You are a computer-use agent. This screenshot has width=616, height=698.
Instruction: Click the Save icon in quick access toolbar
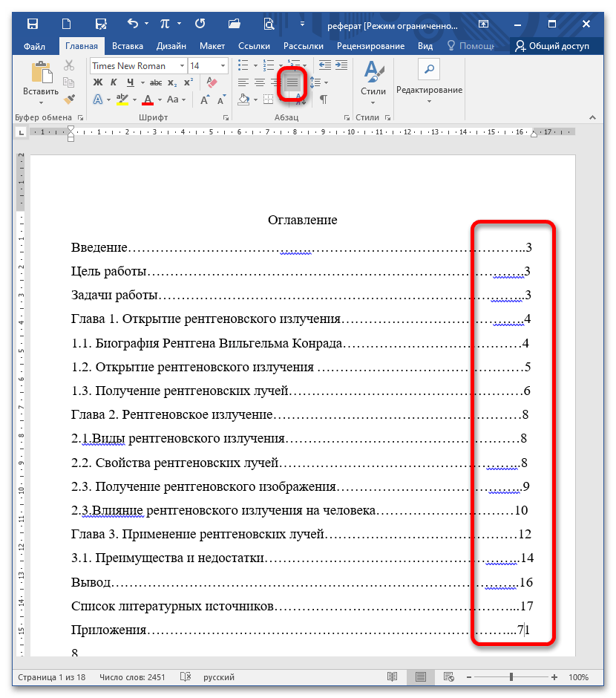tap(33, 24)
